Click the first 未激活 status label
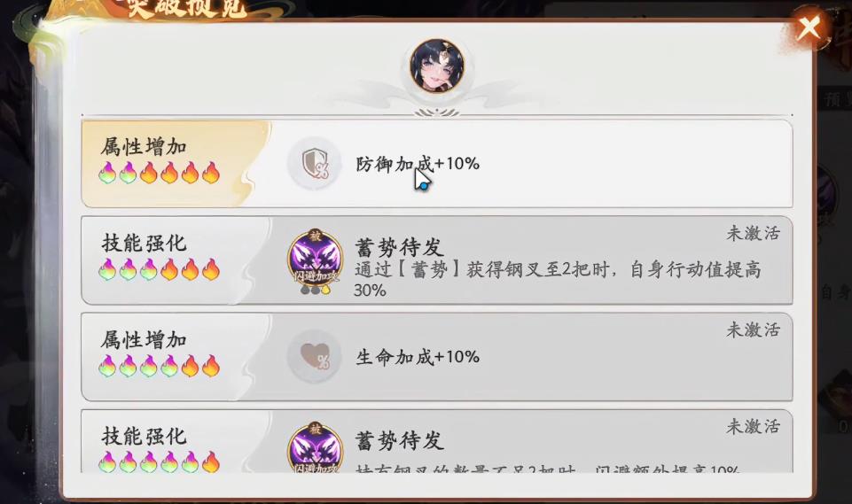The image size is (852, 504). pyautogui.click(x=753, y=234)
